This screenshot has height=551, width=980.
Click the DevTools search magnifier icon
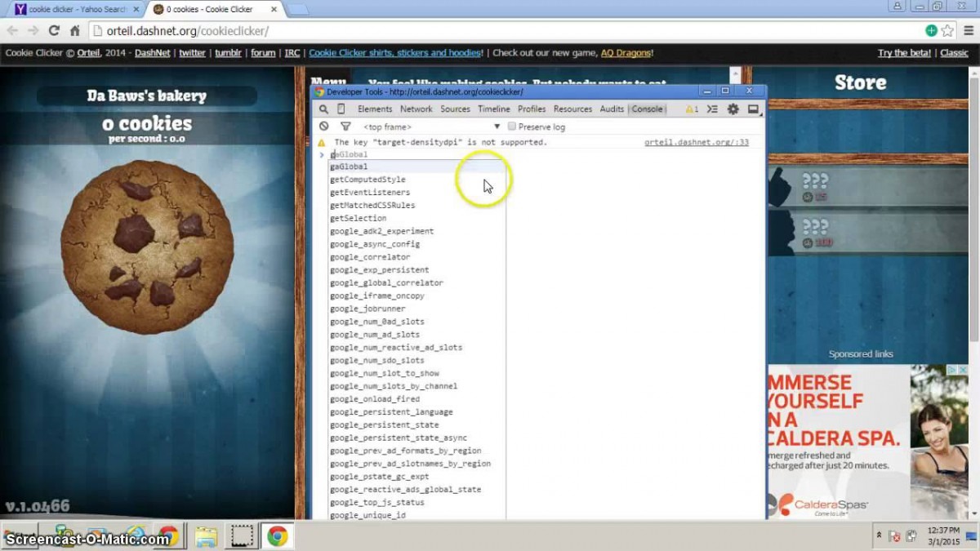point(323,109)
